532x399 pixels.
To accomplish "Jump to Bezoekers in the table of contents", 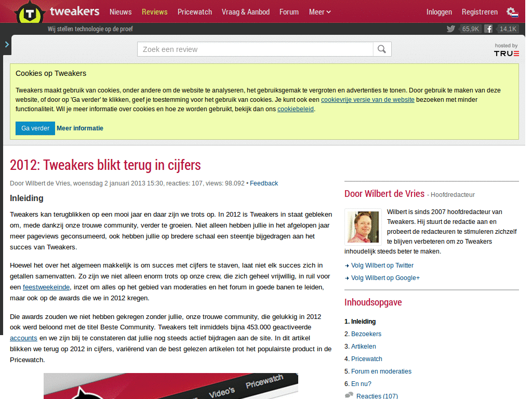I will (366, 334).
